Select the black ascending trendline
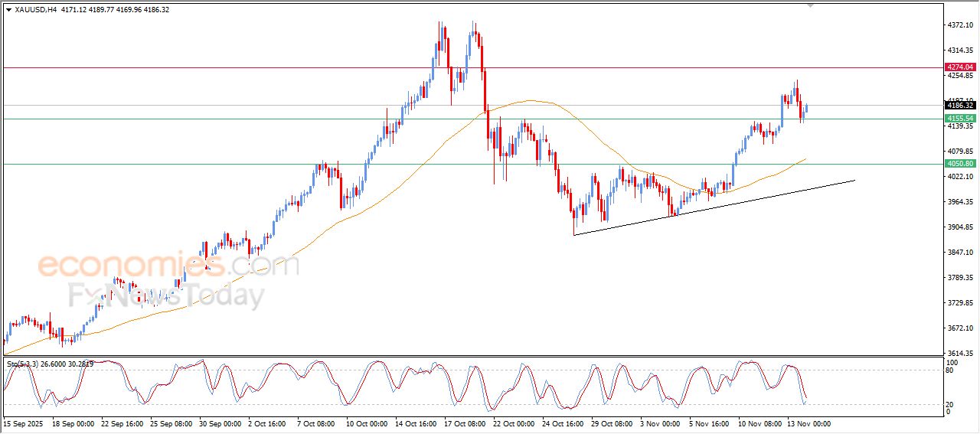The width and height of the screenshot is (980, 434). pyautogui.click(x=712, y=207)
